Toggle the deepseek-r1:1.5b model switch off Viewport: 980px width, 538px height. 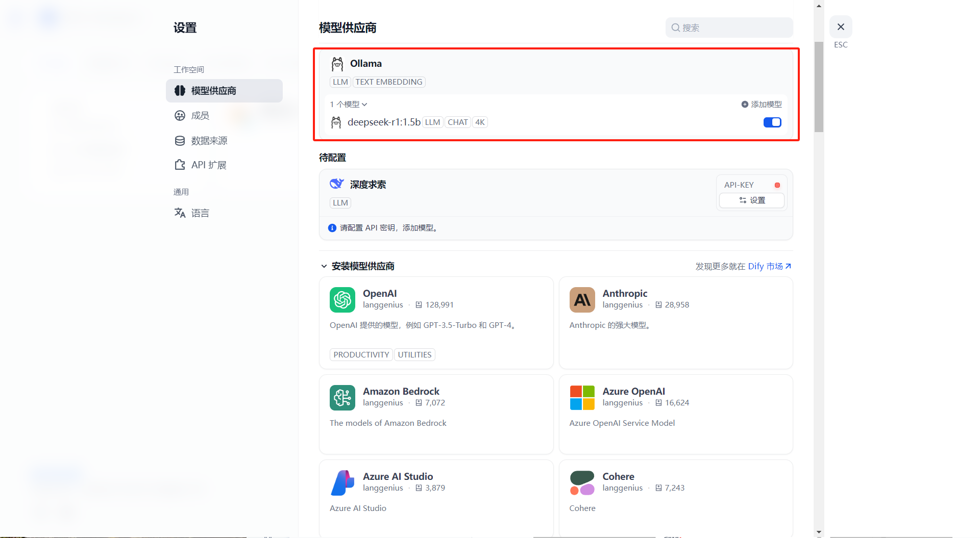pyautogui.click(x=772, y=122)
